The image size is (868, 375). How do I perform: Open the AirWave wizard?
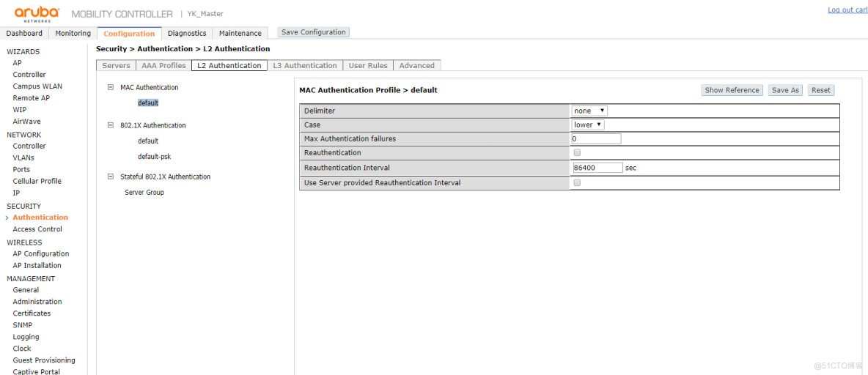pos(26,122)
